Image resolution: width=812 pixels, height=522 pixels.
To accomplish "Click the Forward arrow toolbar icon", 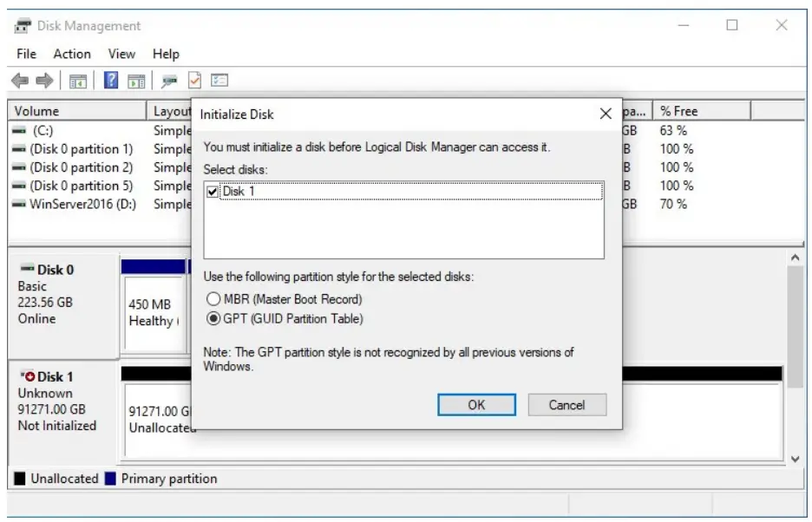I will (x=44, y=81).
